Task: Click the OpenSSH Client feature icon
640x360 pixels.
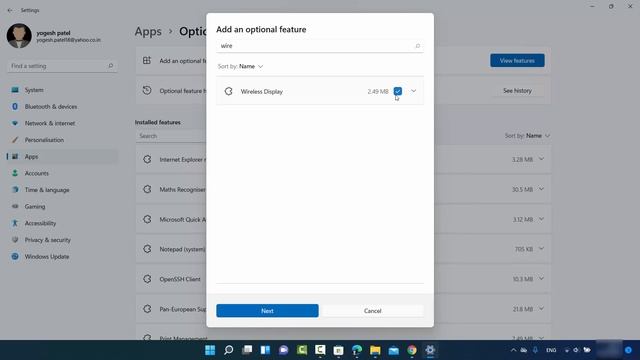Action: (x=147, y=279)
